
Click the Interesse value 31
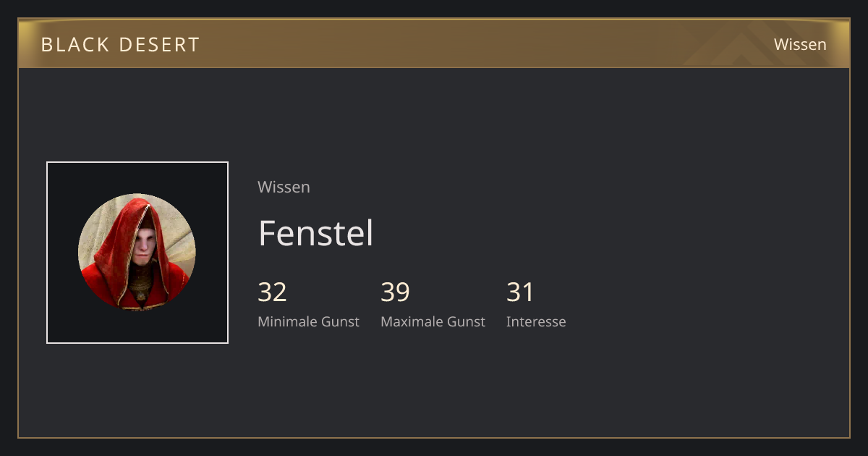tap(520, 292)
